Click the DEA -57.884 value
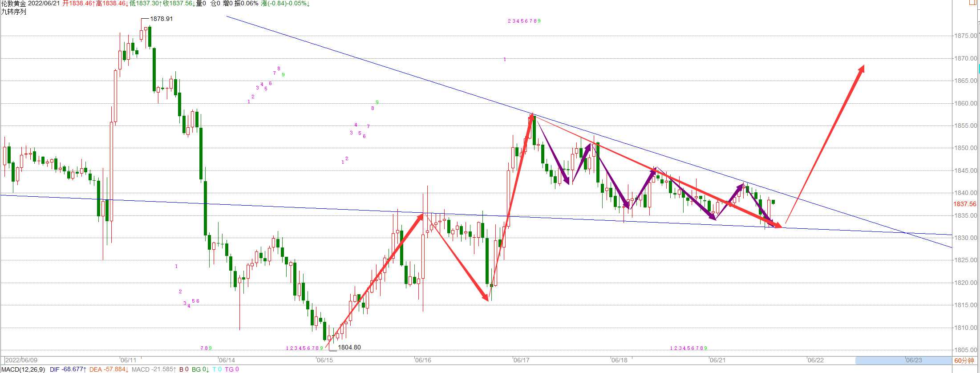This screenshot has height=373, width=980. point(109,369)
